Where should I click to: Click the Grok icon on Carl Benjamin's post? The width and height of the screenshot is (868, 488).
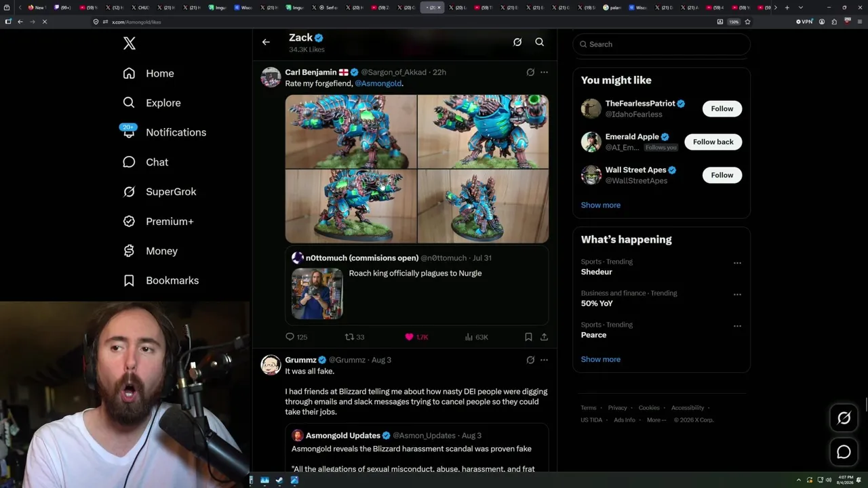530,72
